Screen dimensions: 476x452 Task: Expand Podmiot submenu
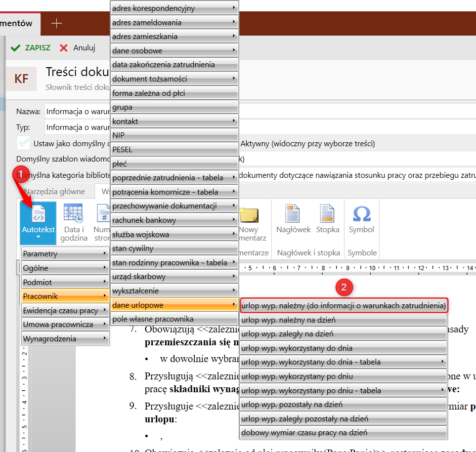click(65, 282)
